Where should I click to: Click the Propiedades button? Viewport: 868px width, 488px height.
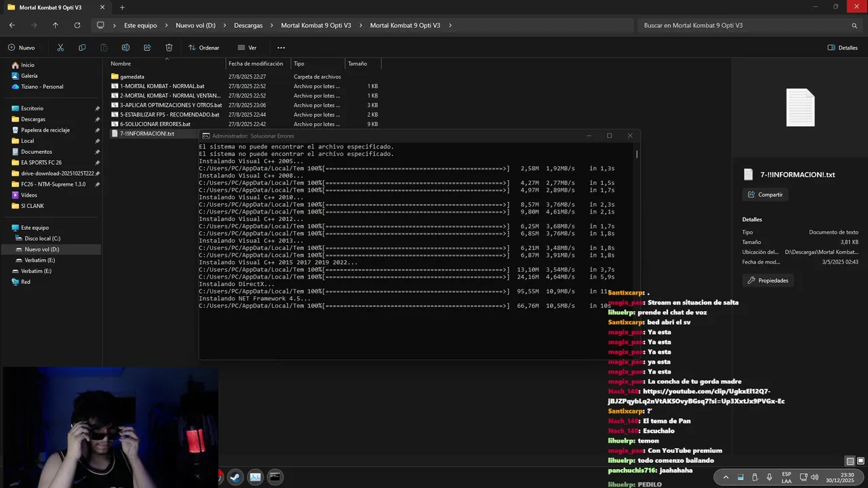(768, 280)
